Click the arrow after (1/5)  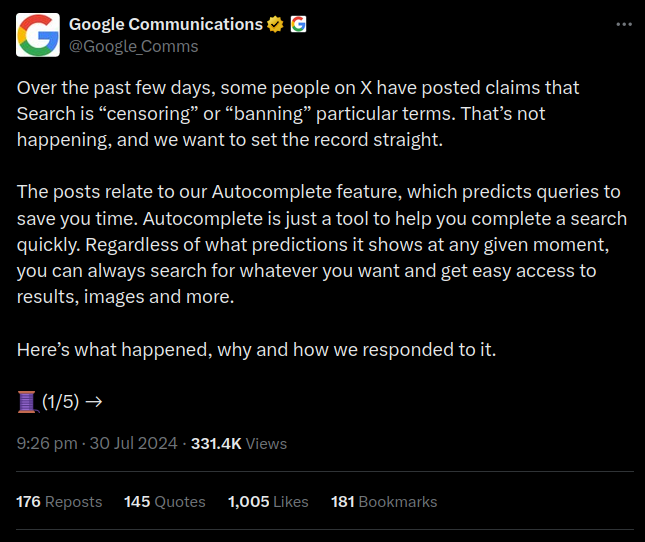click(94, 402)
